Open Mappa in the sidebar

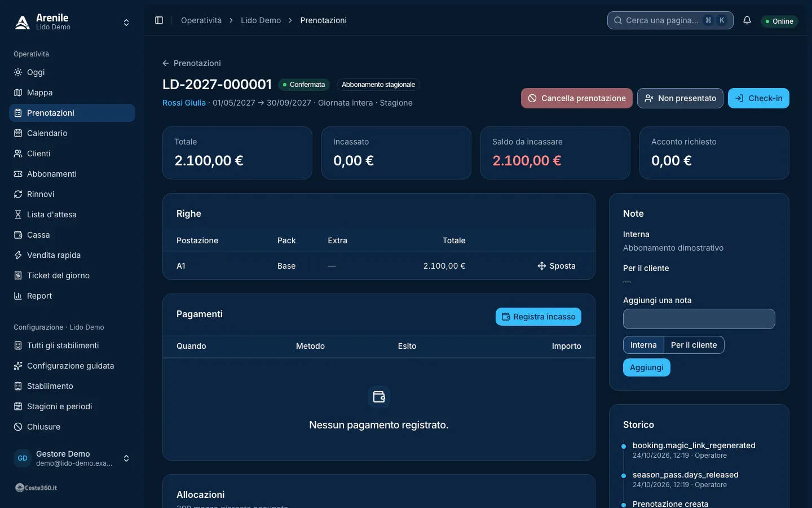(72, 93)
